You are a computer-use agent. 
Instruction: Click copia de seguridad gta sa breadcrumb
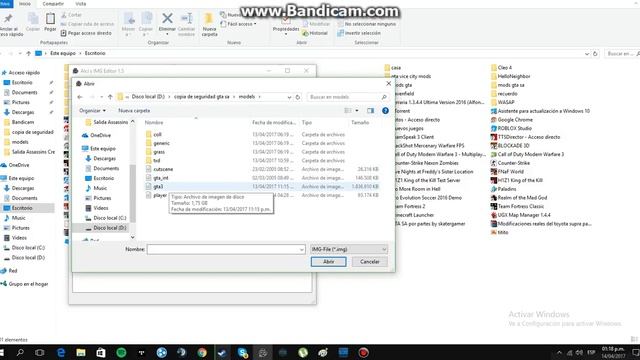click(x=202, y=97)
